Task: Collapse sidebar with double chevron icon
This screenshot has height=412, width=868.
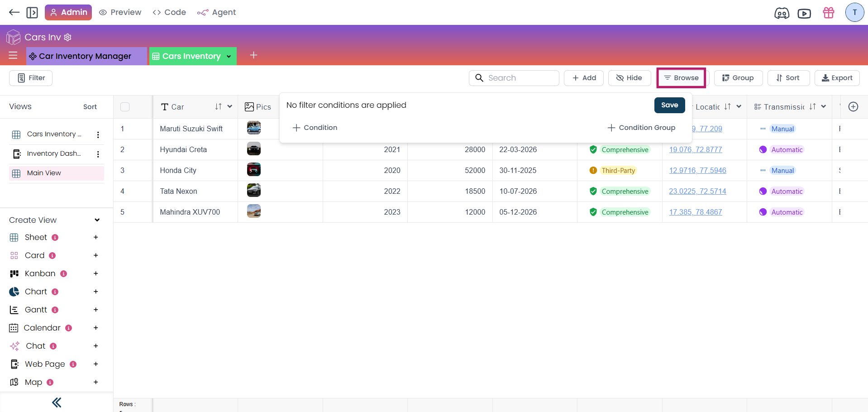Action: click(x=57, y=402)
